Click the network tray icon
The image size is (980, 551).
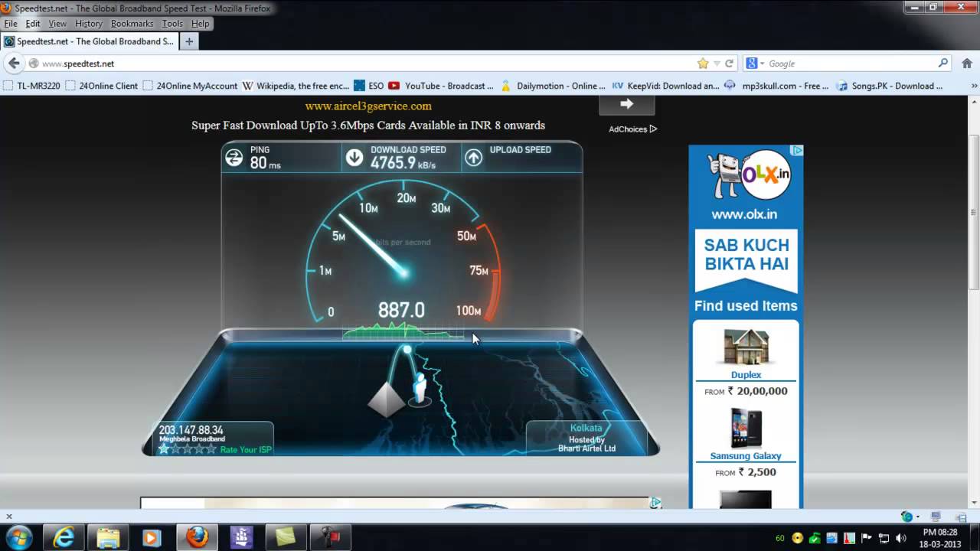[x=884, y=538]
